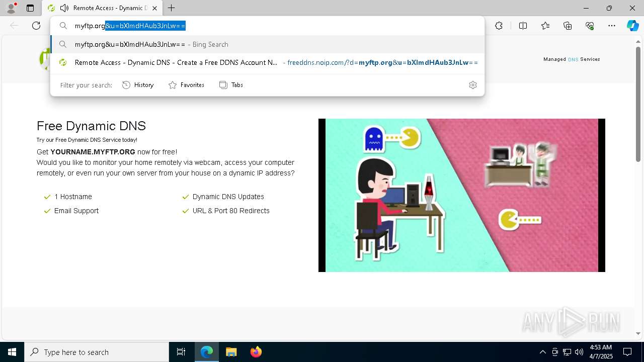Open address bar search settings gear
Viewport: 644px width, 362px height.
coord(472,85)
